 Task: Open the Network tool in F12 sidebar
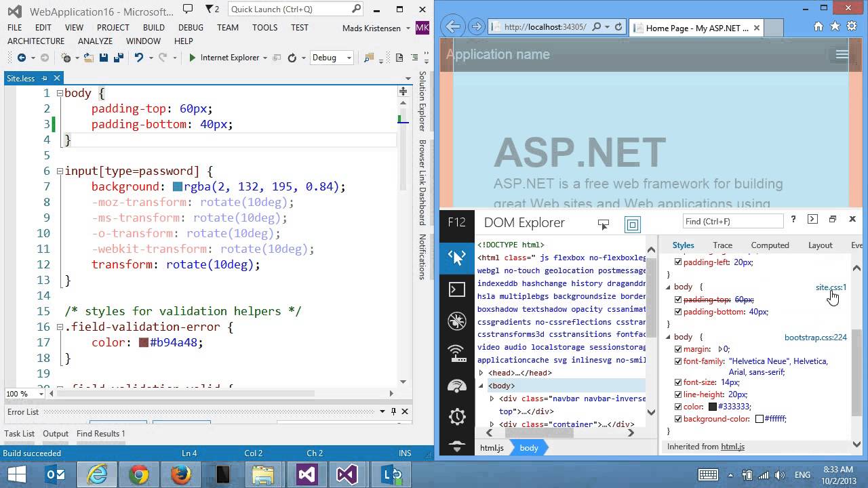456,352
